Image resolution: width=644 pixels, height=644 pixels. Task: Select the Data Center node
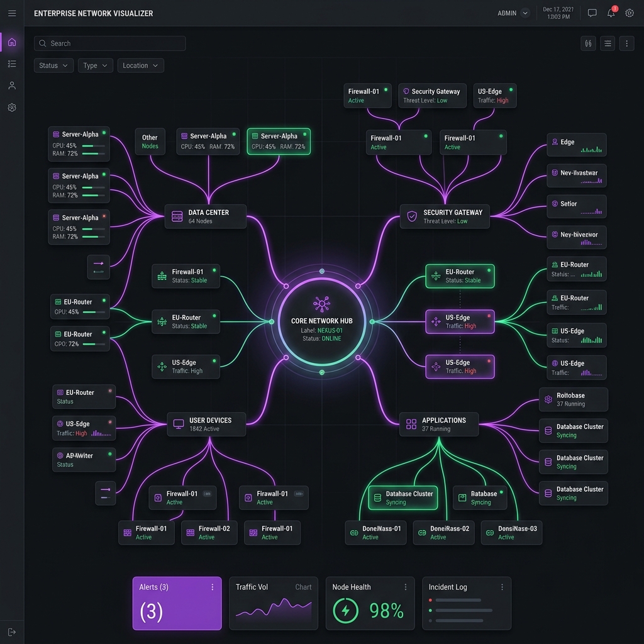(204, 216)
